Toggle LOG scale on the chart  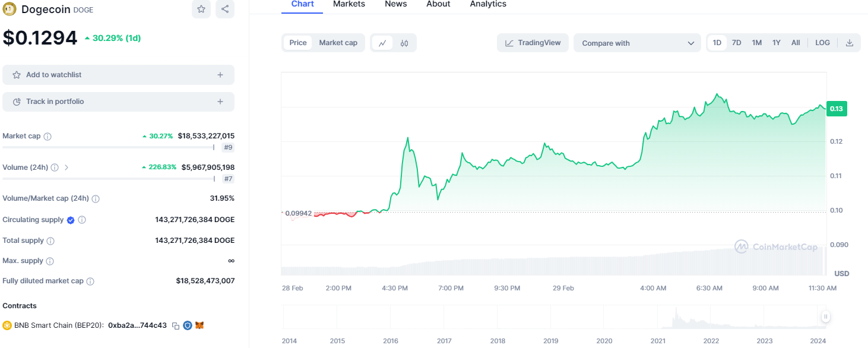tap(822, 43)
